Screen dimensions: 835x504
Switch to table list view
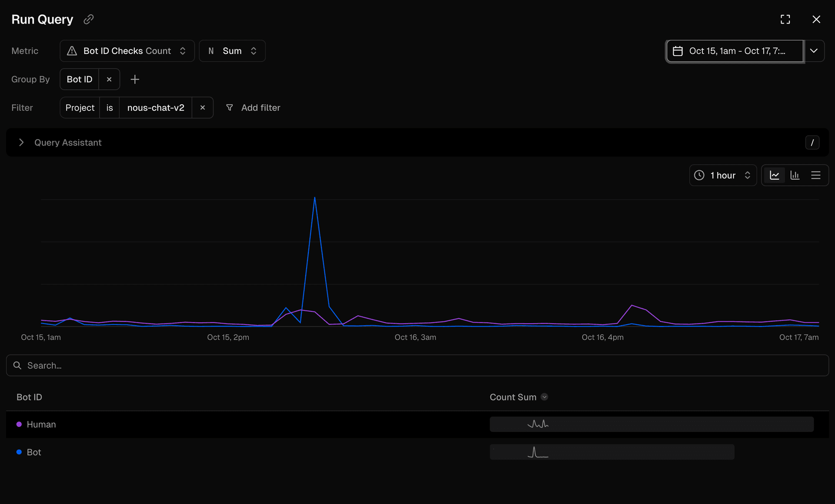coord(815,175)
